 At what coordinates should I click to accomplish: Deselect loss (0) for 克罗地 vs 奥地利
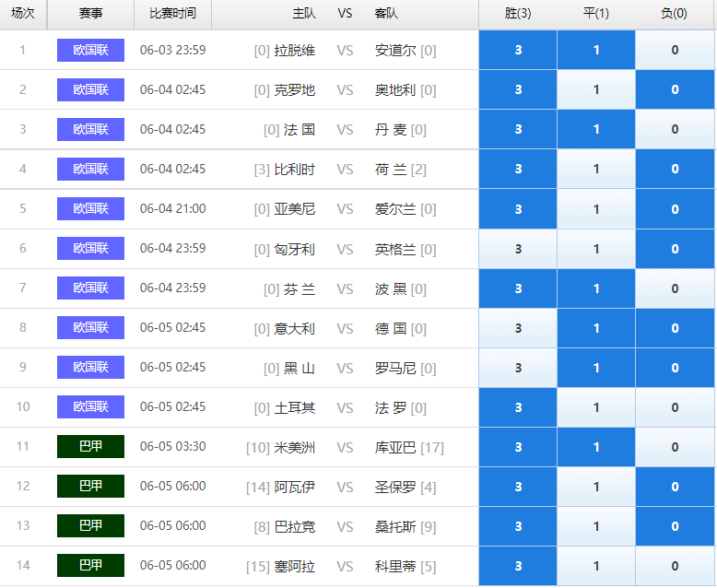click(x=675, y=89)
